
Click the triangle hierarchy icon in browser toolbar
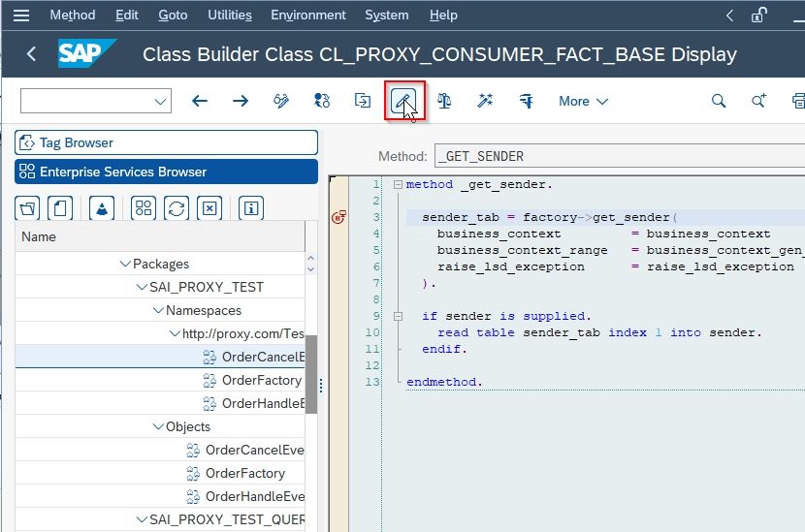click(x=102, y=208)
